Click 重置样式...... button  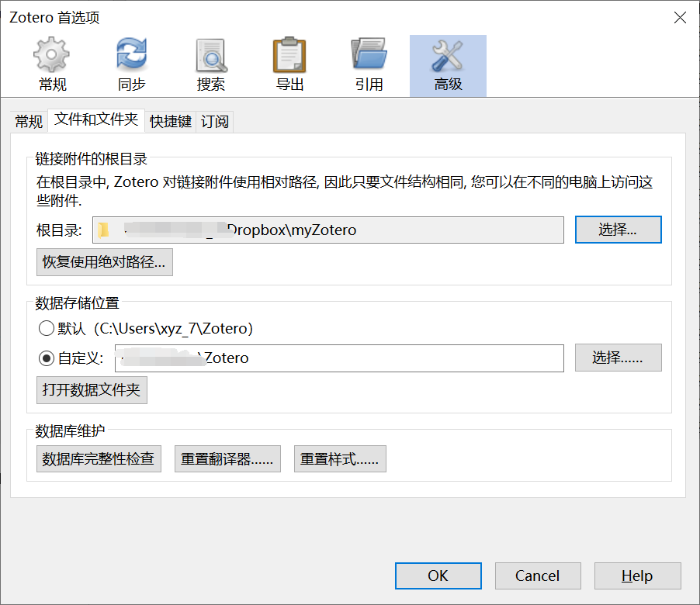(x=340, y=458)
